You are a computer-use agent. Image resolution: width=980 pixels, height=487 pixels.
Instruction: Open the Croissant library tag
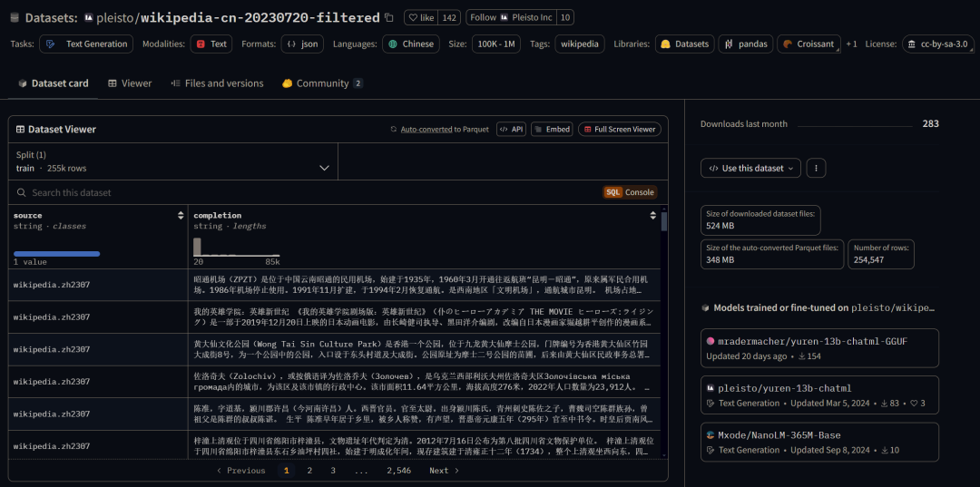pyautogui.click(x=808, y=44)
